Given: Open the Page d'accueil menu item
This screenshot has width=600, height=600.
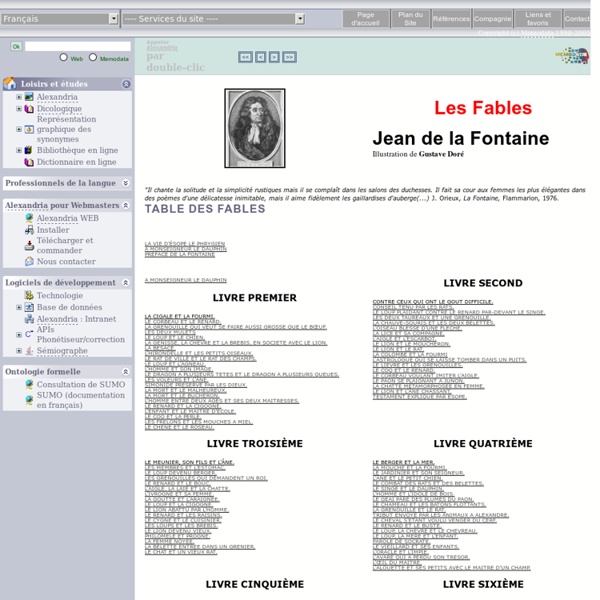Looking at the screenshot, I should (365, 19).
